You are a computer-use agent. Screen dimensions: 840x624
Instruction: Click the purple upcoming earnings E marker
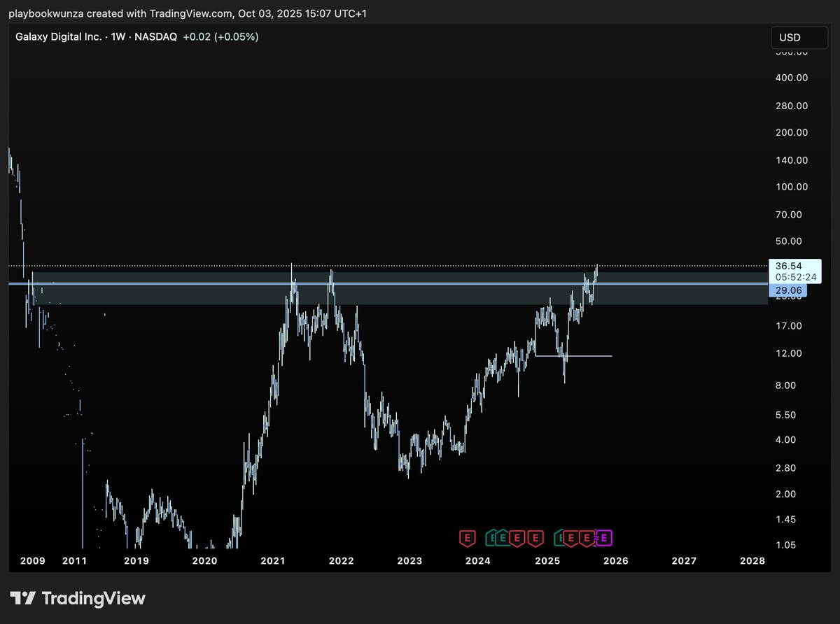pyautogui.click(x=605, y=538)
